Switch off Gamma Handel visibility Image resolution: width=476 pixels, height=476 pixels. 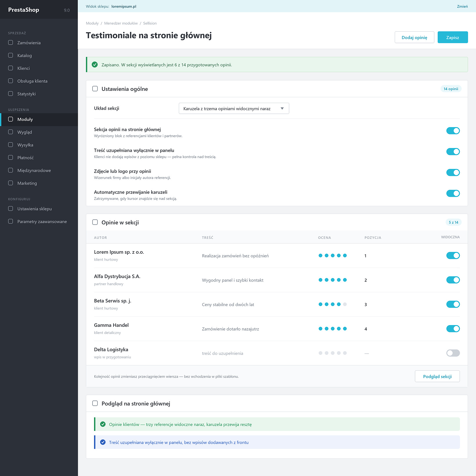(x=453, y=329)
